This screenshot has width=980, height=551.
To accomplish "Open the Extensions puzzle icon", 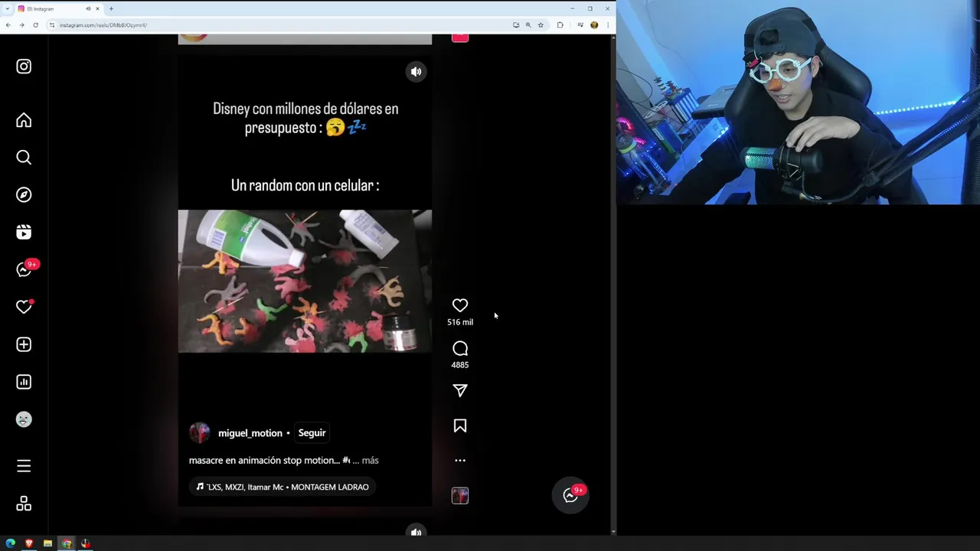I will point(560,25).
